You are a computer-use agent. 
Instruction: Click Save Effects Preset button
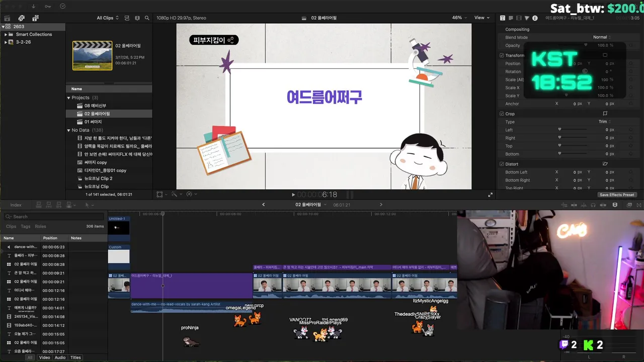(617, 195)
